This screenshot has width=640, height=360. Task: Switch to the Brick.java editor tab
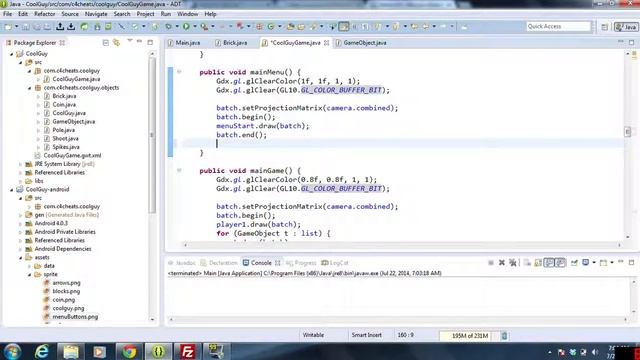click(235, 42)
